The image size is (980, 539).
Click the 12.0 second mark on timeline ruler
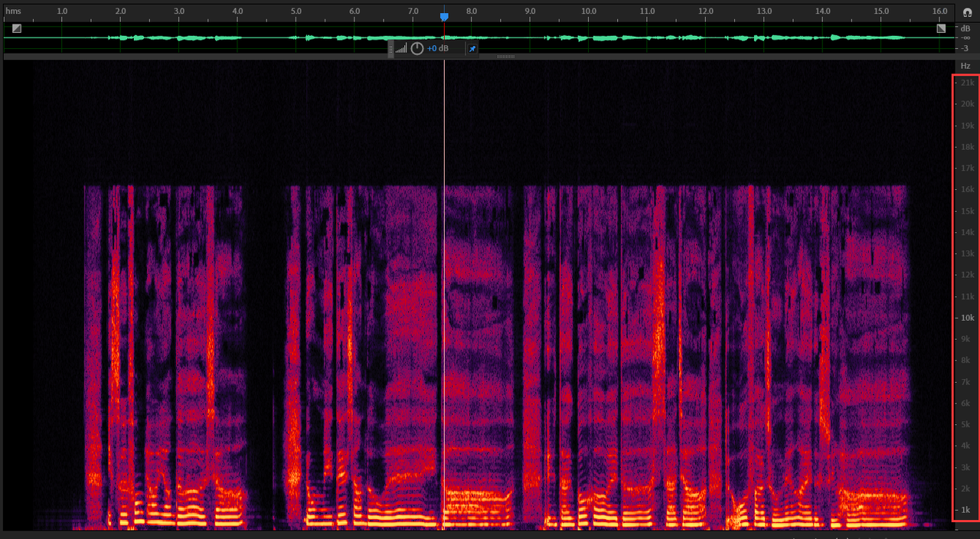(x=707, y=11)
